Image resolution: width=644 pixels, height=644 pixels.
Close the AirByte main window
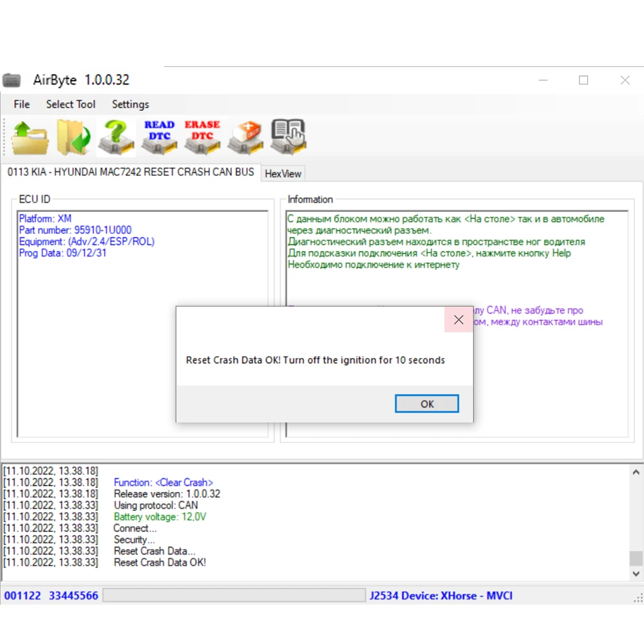point(625,80)
